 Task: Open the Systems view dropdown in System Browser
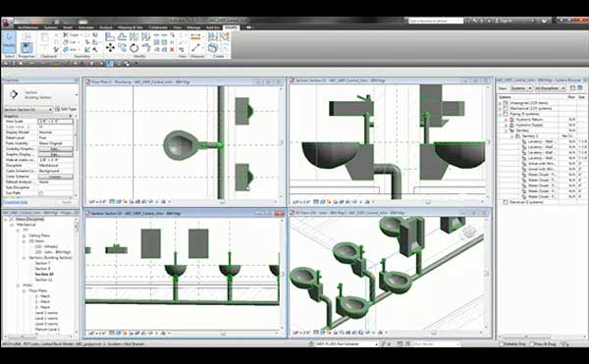(x=521, y=88)
